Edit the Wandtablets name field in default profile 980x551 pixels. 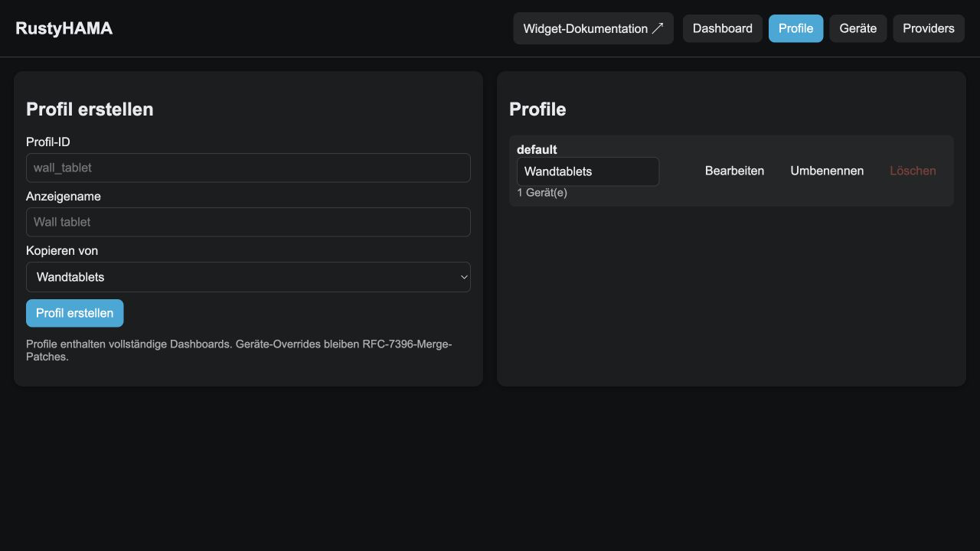tap(588, 171)
